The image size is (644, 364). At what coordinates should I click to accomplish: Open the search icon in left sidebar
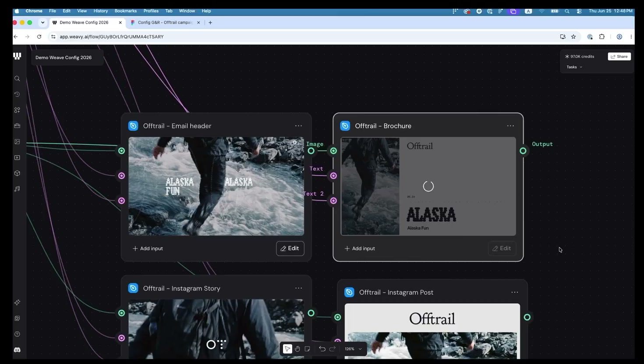[x=17, y=79]
